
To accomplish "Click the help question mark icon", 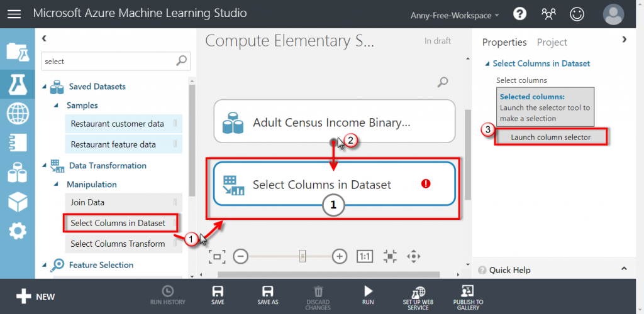I will 519,14.
